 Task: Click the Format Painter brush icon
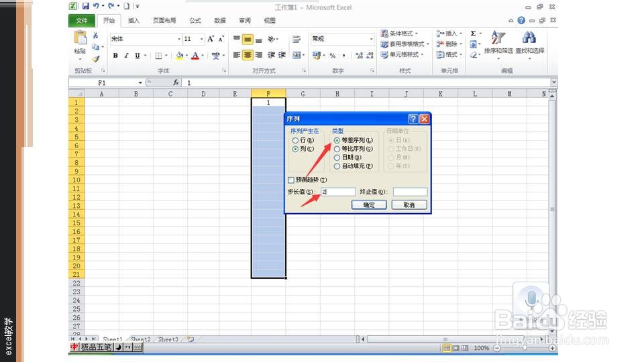[96, 59]
